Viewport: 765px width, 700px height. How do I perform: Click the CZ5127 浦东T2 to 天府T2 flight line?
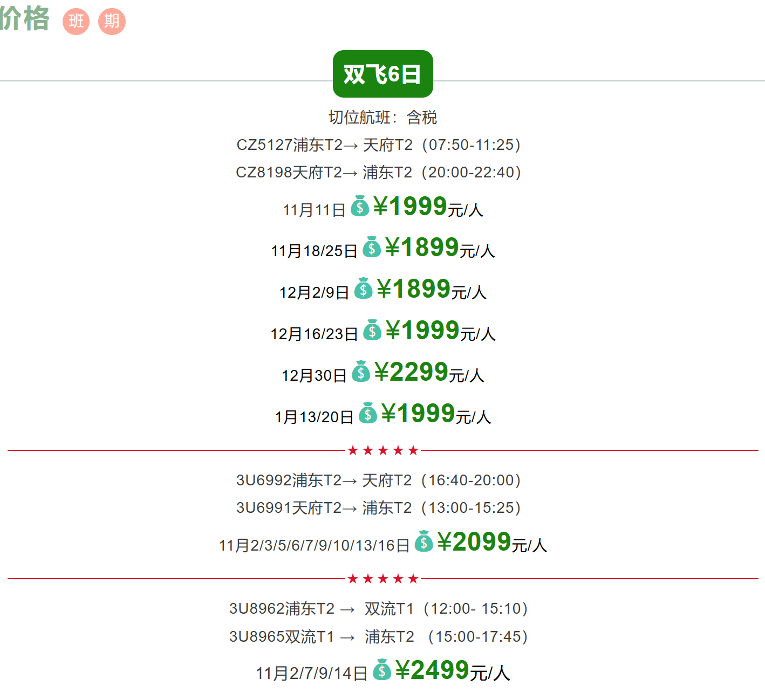pos(379,145)
